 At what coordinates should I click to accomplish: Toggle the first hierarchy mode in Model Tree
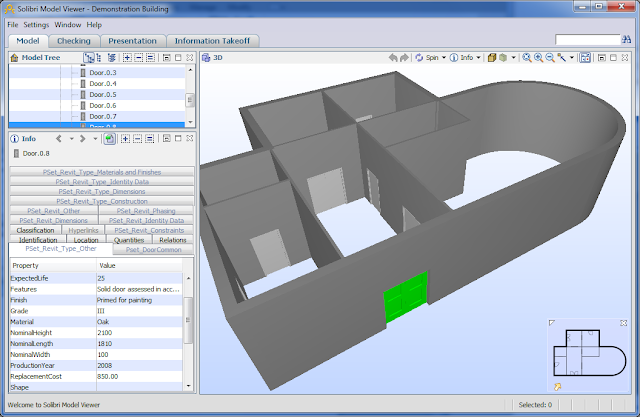(89, 58)
